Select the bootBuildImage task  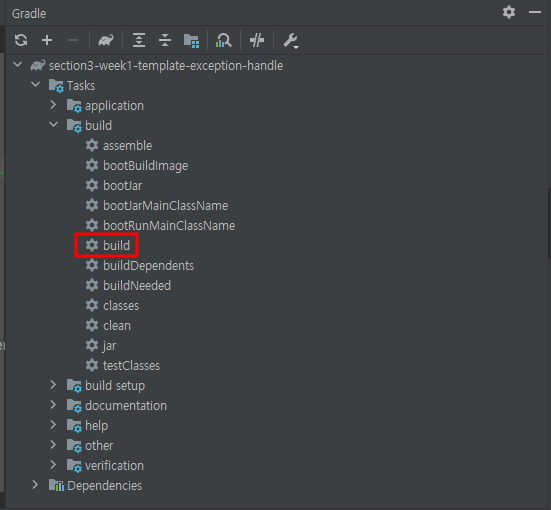pos(145,166)
